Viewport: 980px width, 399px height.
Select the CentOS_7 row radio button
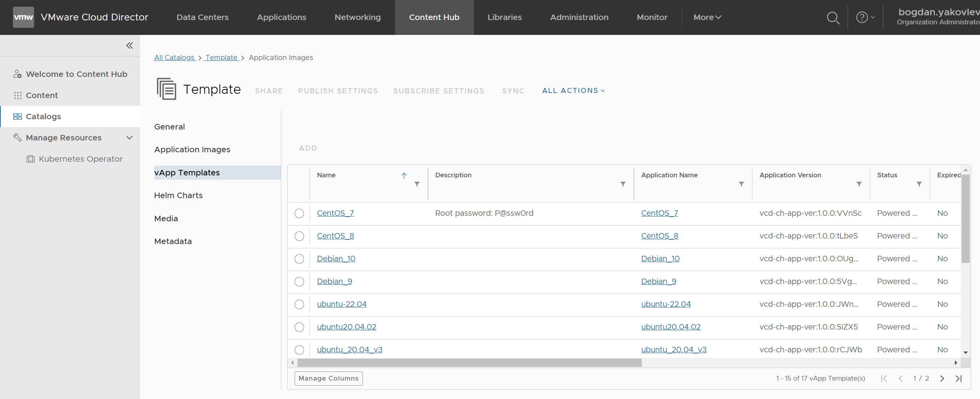pos(299,213)
